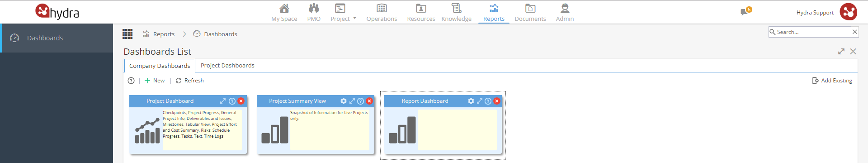Viewport: 868px width, 163px height.
Task: Show help for Project Dashboard card
Action: click(232, 101)
